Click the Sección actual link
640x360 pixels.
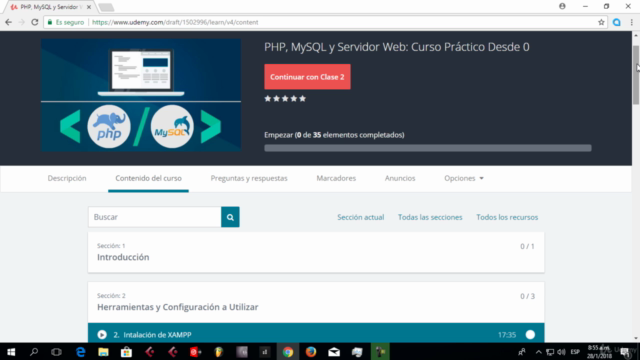[x=360, y=217]
